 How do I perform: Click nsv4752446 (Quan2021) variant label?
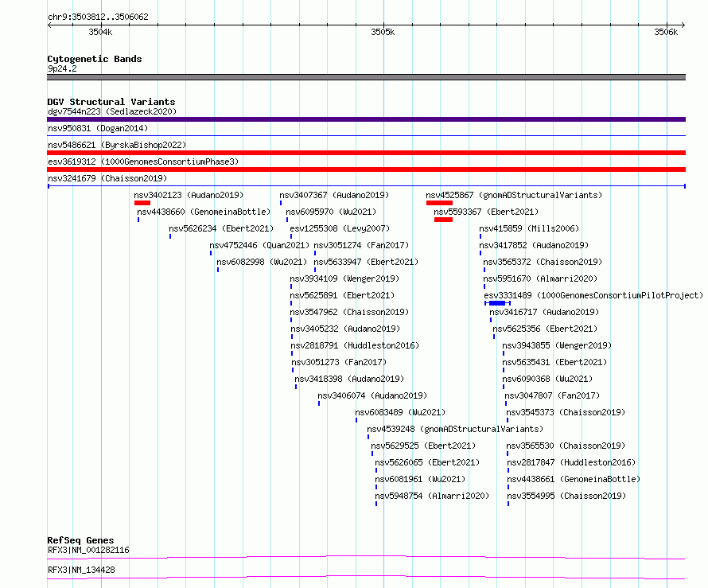(x=259, y=245)
